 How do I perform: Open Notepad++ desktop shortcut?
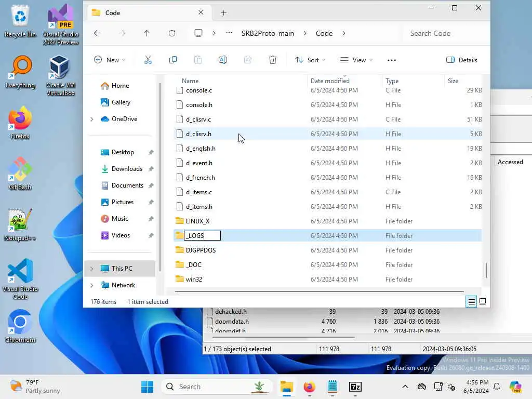click(x=20, y=224)
